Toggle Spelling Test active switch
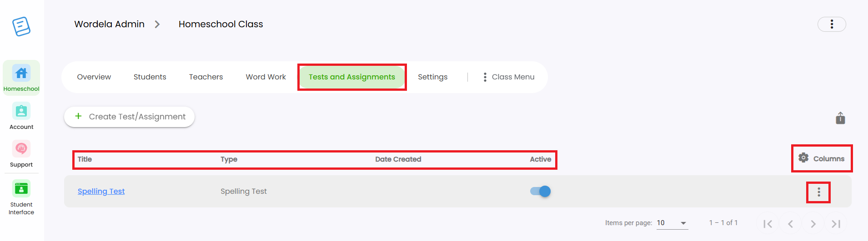Viewport: 868px width, 241px height. (x=541, y=191)
